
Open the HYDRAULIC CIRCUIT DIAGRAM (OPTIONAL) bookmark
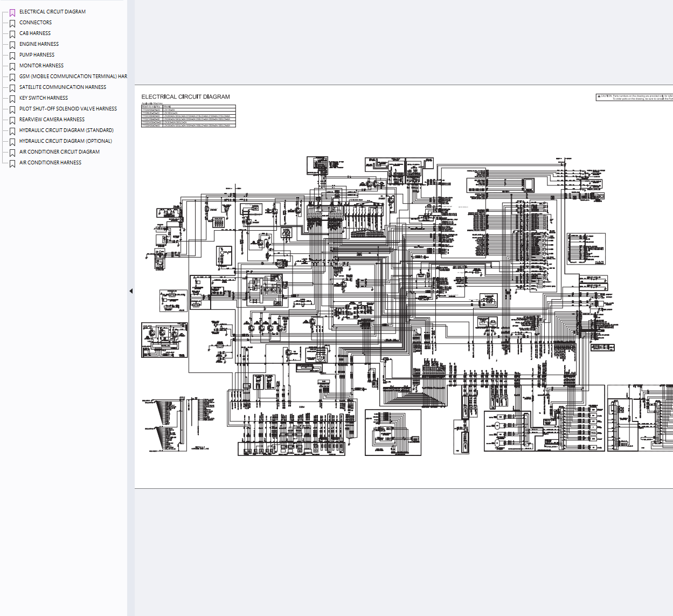pos(66,141)
